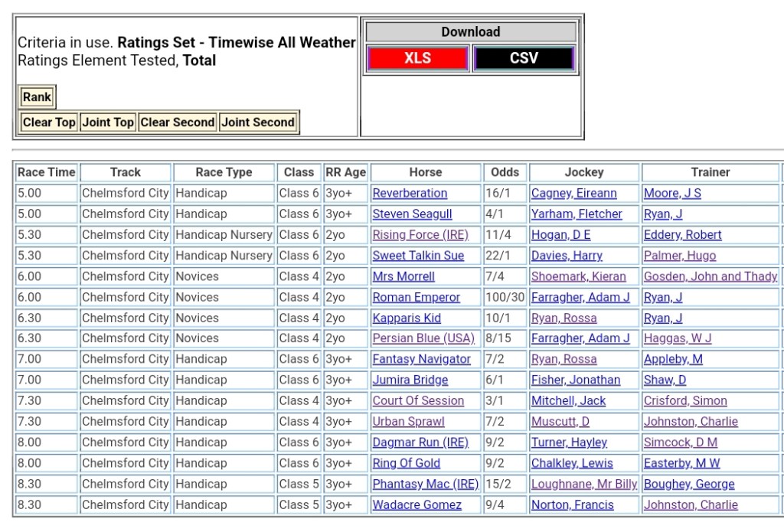This screenshot has height=532, width=784.
Task: Choose the Joint Top filter
Action: 108,122
